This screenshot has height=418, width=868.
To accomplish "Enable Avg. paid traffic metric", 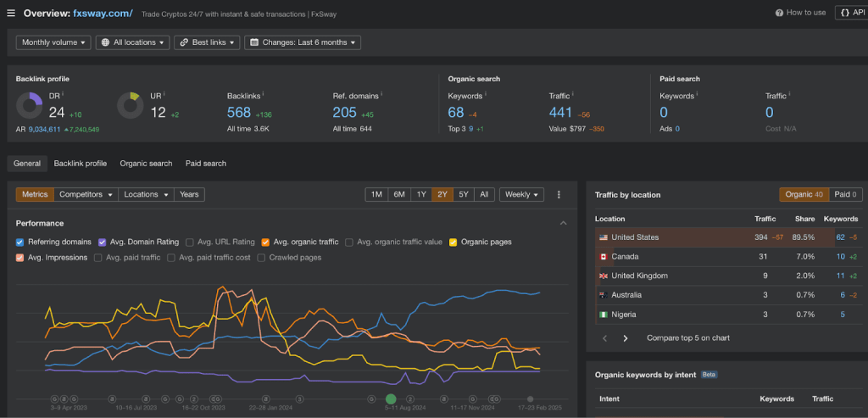I will coord(98,258).
